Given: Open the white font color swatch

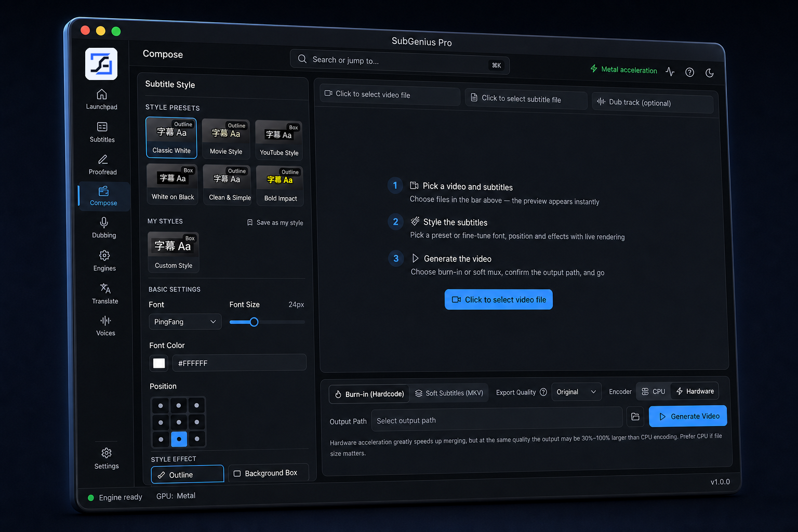Looking at the screenshot, I should [159, 363].
